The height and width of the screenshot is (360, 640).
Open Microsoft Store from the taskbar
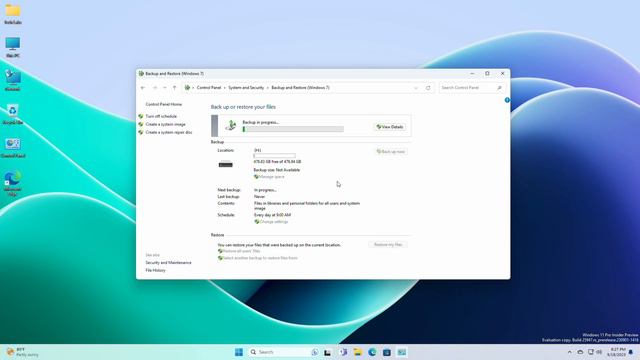point(387,352)
